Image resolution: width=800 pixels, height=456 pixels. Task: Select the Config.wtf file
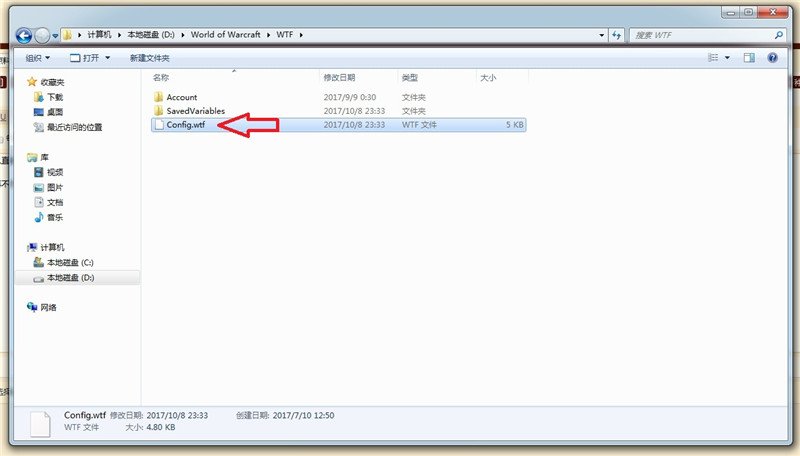(x=185, y=125)
